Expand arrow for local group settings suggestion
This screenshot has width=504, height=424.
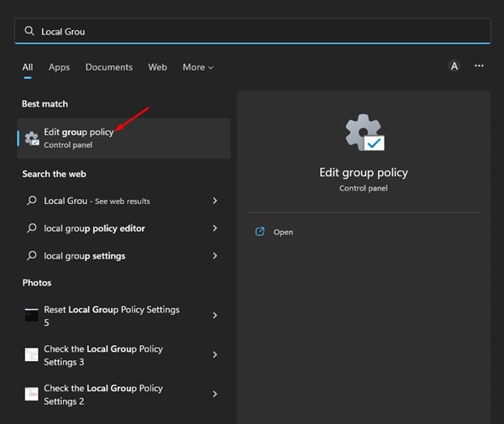(215, 255)
